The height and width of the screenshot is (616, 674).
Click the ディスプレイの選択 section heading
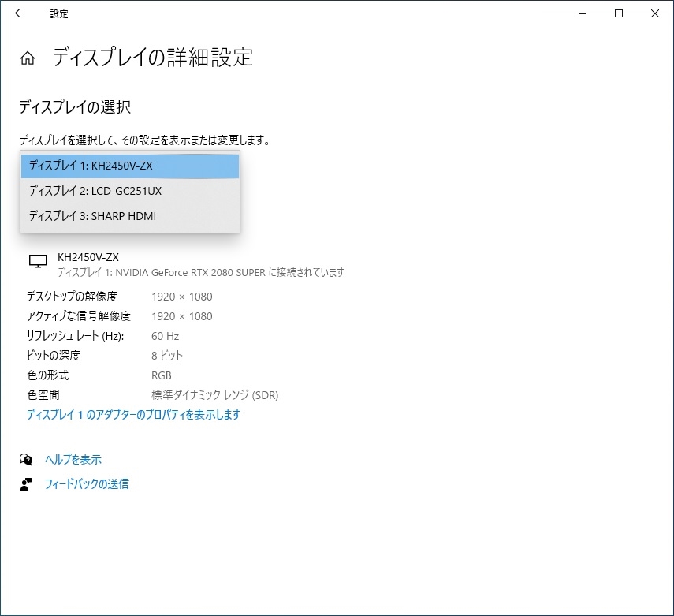point(75,106)
